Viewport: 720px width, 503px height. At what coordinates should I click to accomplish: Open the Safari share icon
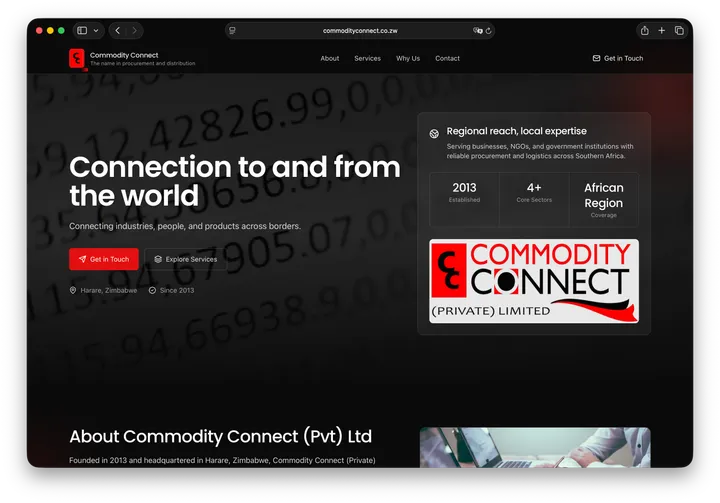coord(645,30)
